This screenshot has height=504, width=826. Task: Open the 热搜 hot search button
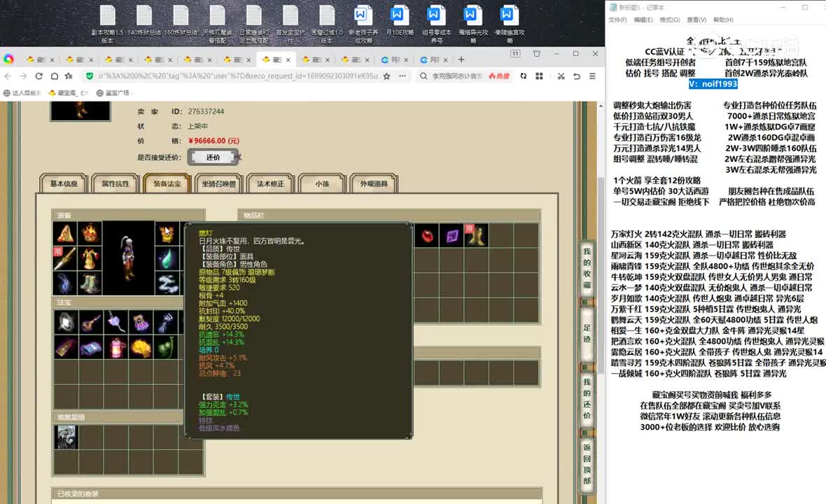[499, 76]
